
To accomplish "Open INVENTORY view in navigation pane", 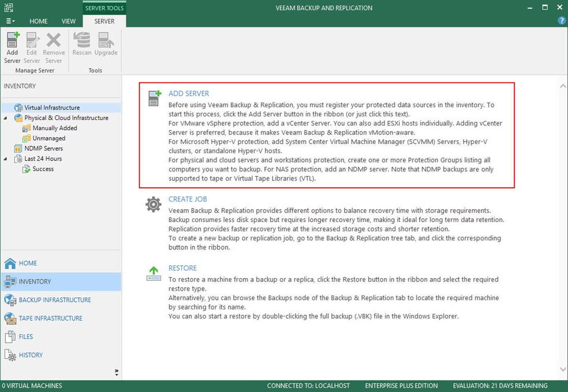I will (61, 282).
